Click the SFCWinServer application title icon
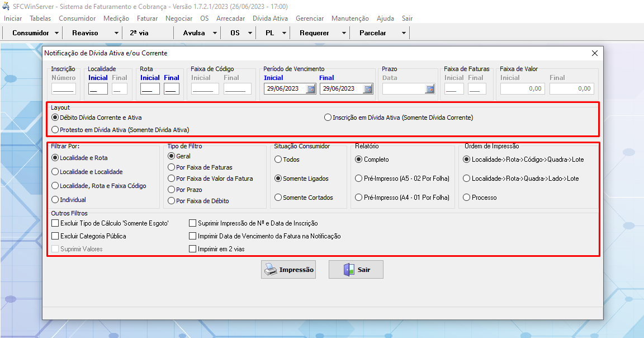The height and width of the screenshot is (338, 644). coord(6,6)
